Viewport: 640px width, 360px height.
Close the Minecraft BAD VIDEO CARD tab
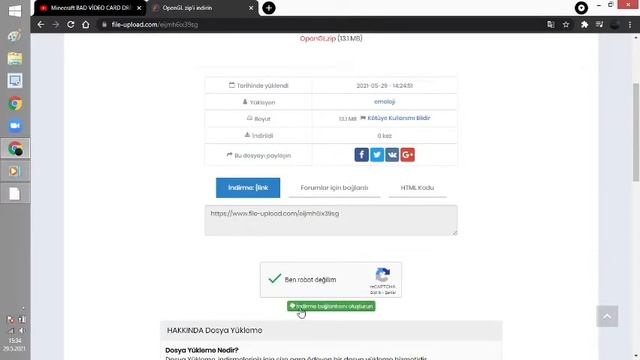click(x=139, y=8)
